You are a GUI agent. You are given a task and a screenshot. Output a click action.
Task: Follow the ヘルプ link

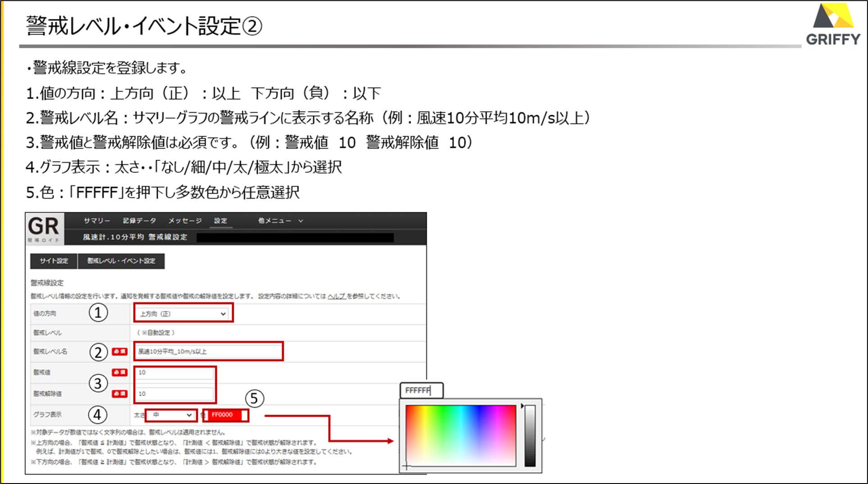336,296
